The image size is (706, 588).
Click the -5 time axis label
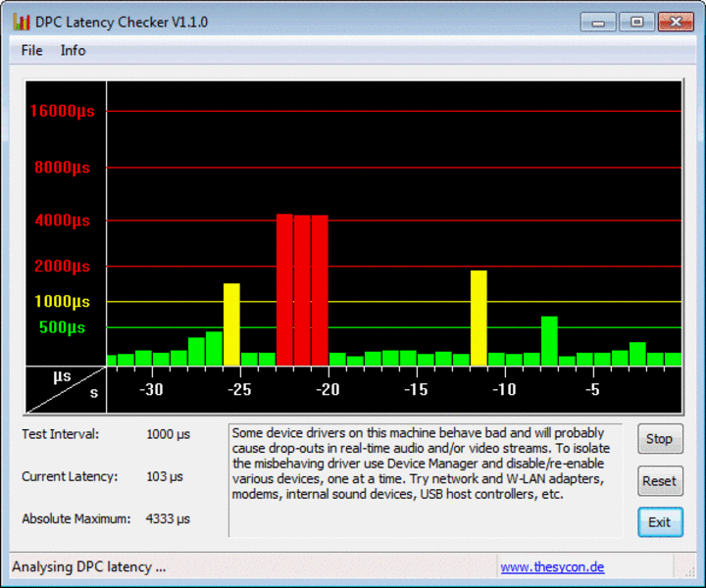(x=592, y=390)
